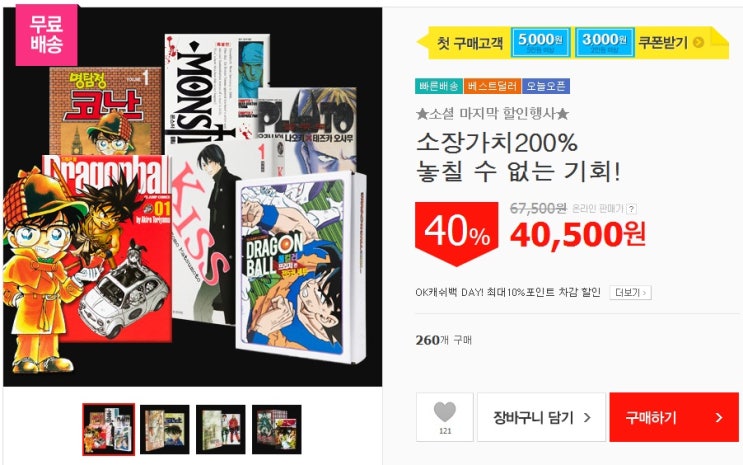Select the fourth thumbnail with box set
The width and height of the screenshot is (743, 465).
[277, 429]
